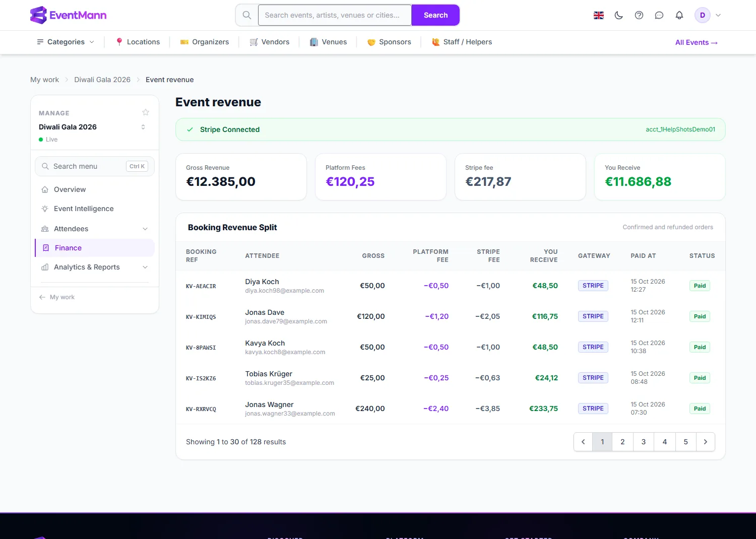This screenshot has height=539, width=756.
Task: Expand the Analytics & Reports section
Action: 95,267
